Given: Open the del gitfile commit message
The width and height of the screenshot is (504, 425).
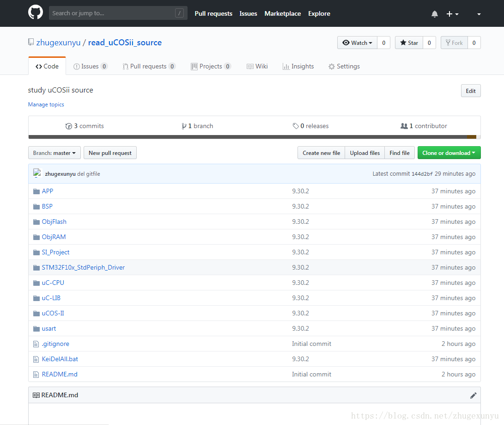Looking at the screenshot, I should click(89, 174).
